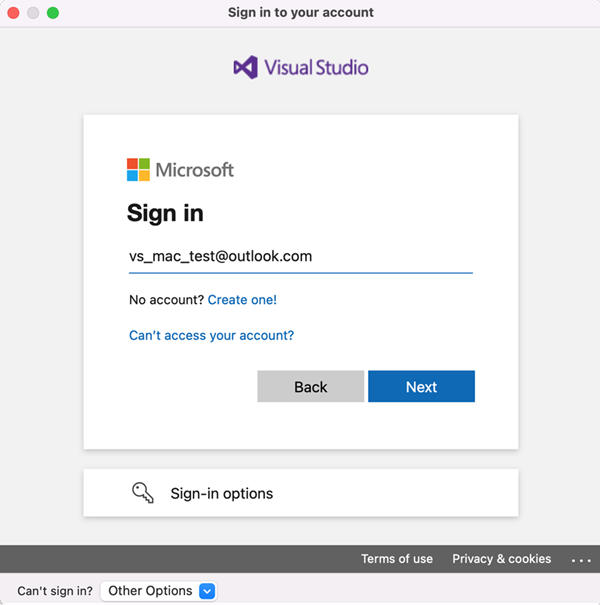Viewport: 600px width, 605px height.
Task: Maximize window using the green button
Action: pyautogui.click(x=53, y=13)
